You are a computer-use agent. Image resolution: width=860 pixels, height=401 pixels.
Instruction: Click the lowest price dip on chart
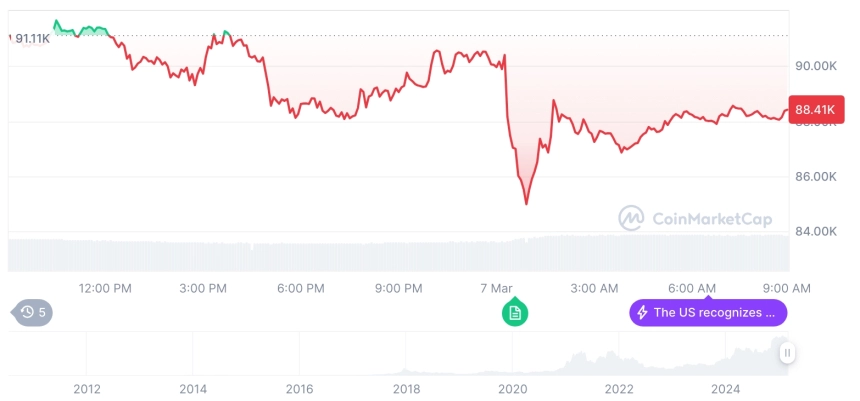point(527,204)
